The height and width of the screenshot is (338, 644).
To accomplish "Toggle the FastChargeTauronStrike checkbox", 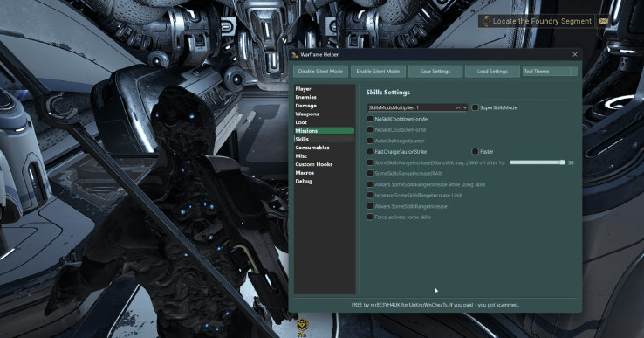I will (x=370, y=152).
